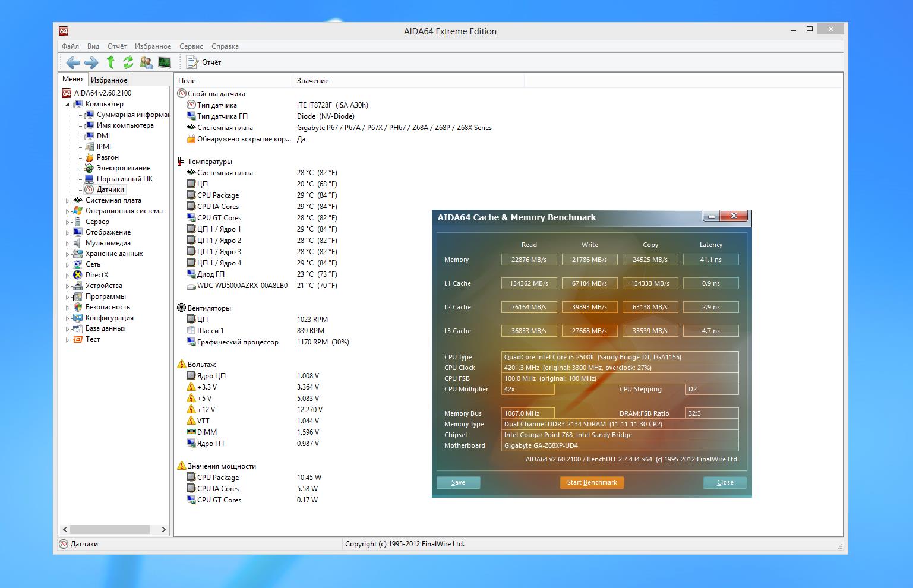Screen dimensions: 913x588
Task: Select Суммарная информация icon in tree
Action: pyautogui.click(x=89, y=115)
